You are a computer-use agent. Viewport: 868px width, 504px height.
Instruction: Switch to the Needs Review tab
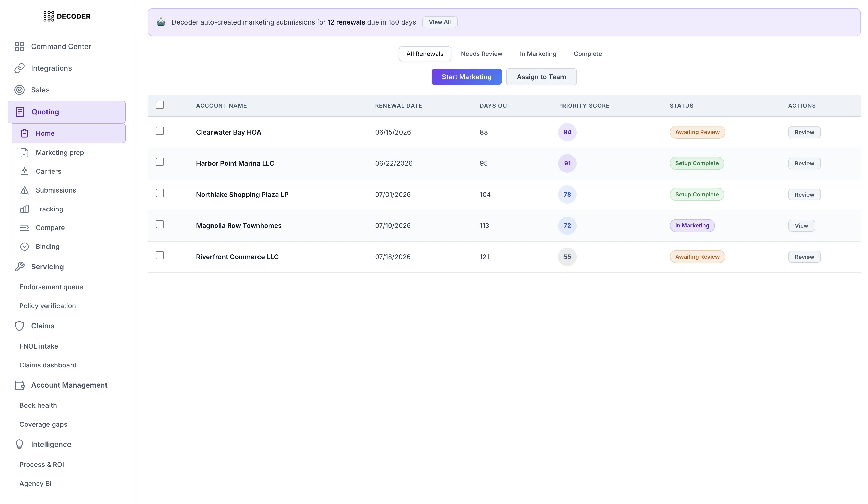482,54
